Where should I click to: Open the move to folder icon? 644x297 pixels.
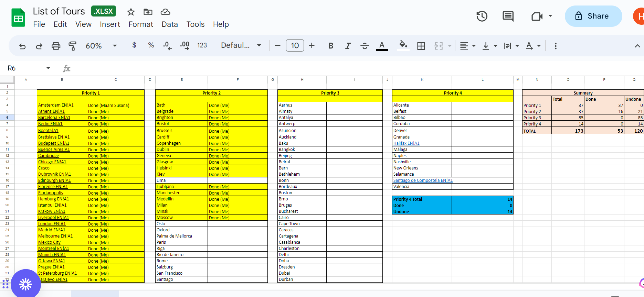coord(148,12)
